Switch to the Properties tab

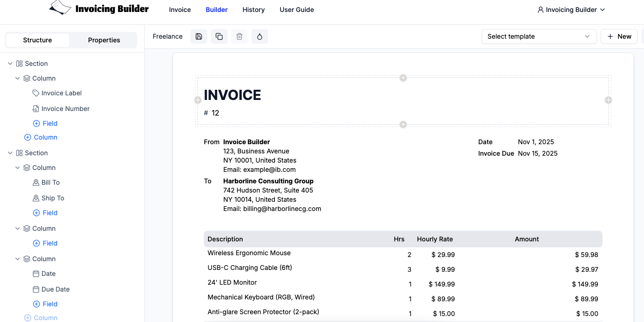pos(104,40)
